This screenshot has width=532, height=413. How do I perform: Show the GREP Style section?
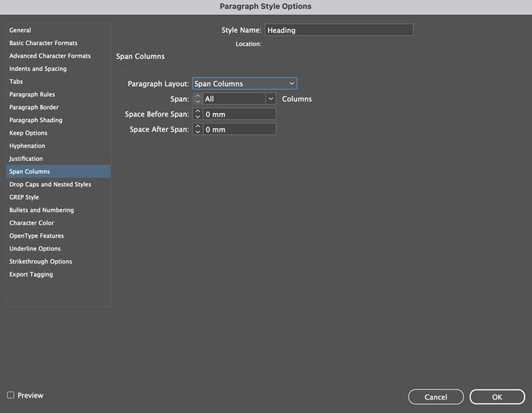point(24,197)
